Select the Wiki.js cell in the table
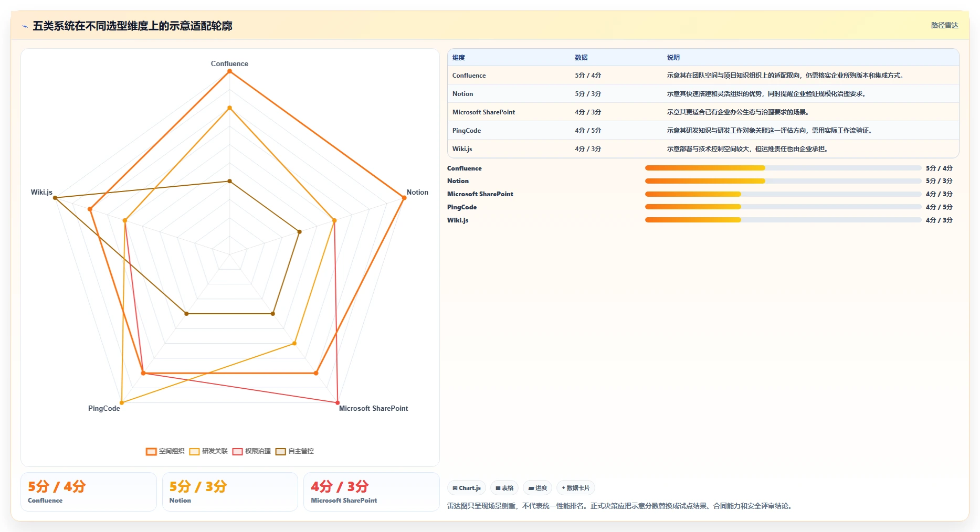 [462, 149]
